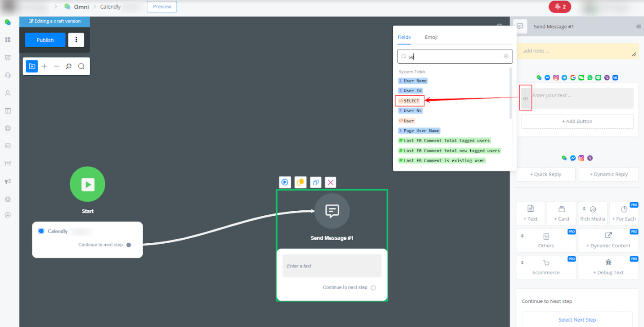Click the Preview button
Viewport: 644px width, 327px height.
pyautogui.click(x=162, y=7)
